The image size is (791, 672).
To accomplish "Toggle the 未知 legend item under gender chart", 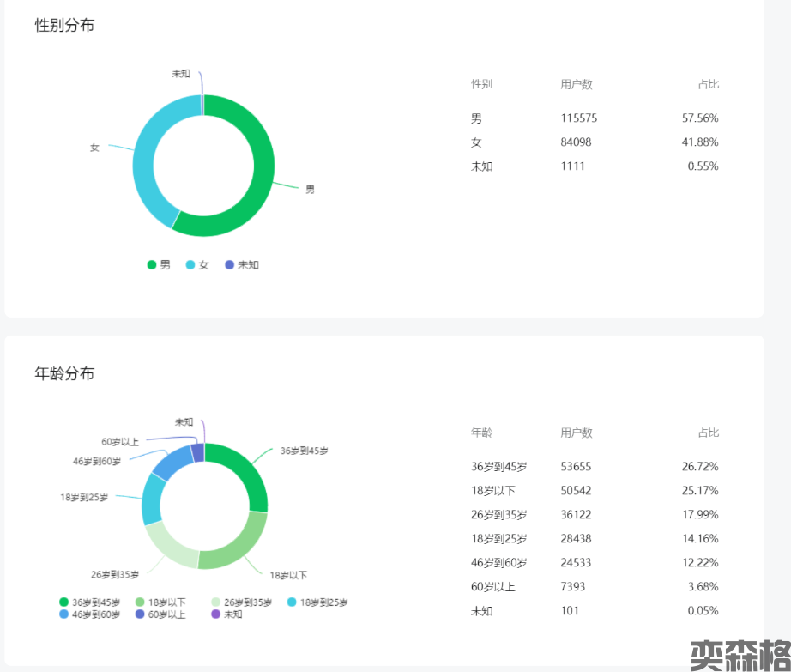I will click(x=242, y=265).
